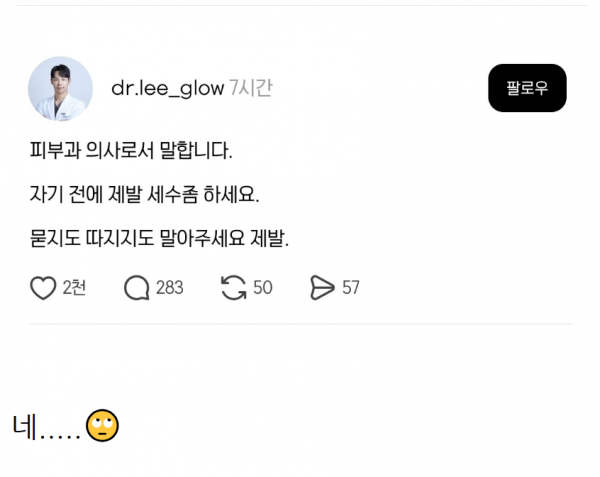View the 283 comments count
The image size is (600, 477).
(170, 288)
